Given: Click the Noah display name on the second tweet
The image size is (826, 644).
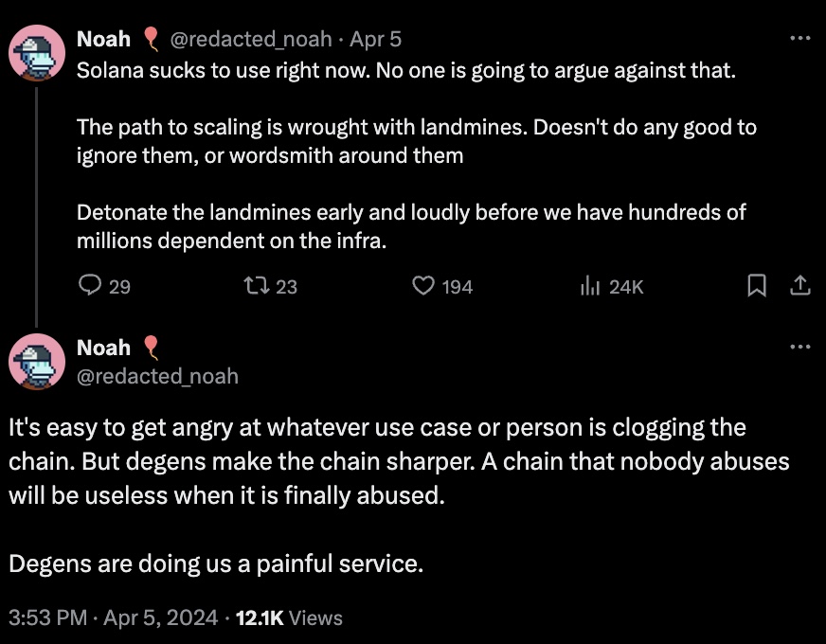Looking at the screenshot, I should tap(104, 348).
